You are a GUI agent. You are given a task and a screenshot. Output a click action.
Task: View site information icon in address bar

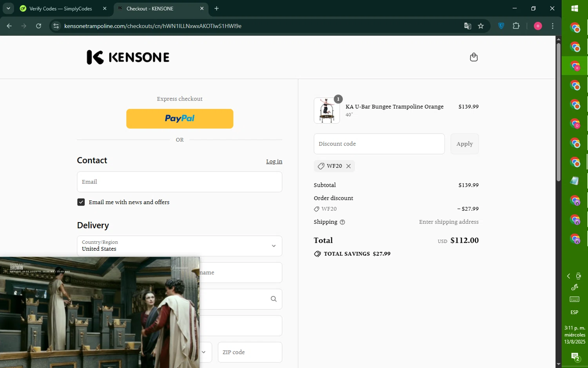(x=56, y=26)
